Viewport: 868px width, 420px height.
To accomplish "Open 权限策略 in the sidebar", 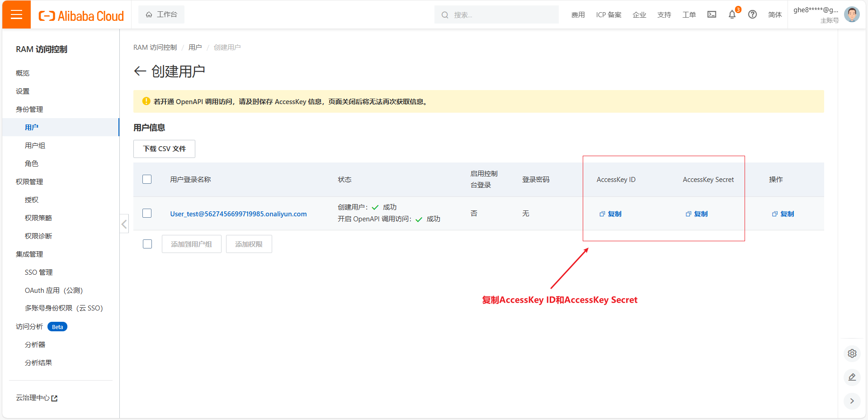I will pos(38,218).
